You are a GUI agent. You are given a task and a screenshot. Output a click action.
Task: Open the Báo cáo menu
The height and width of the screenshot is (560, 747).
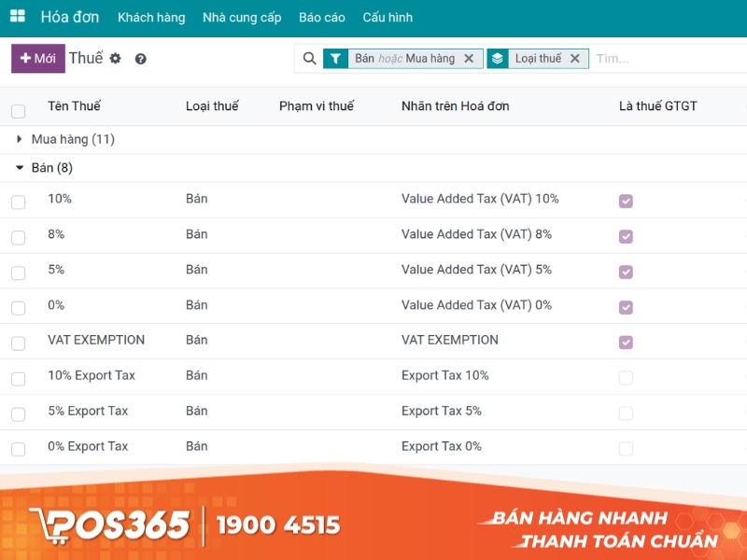click(x=321, y=17)
